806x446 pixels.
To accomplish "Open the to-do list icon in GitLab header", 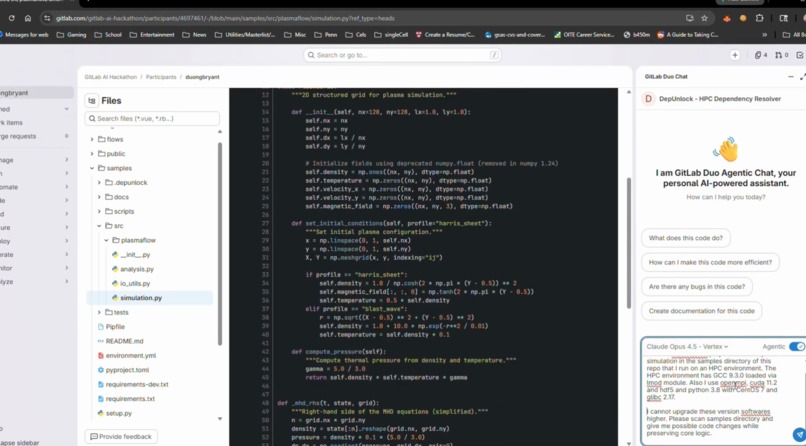I will (800, 55).
